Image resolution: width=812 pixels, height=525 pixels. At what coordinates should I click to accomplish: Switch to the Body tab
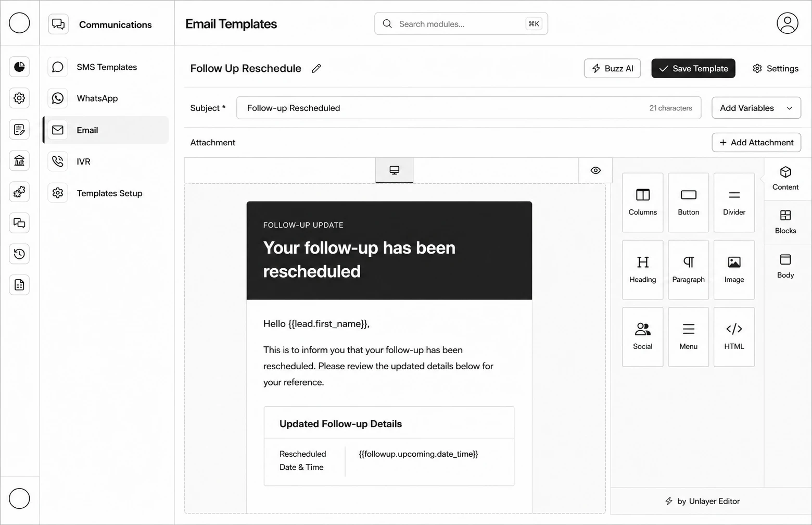pos(785,267)
